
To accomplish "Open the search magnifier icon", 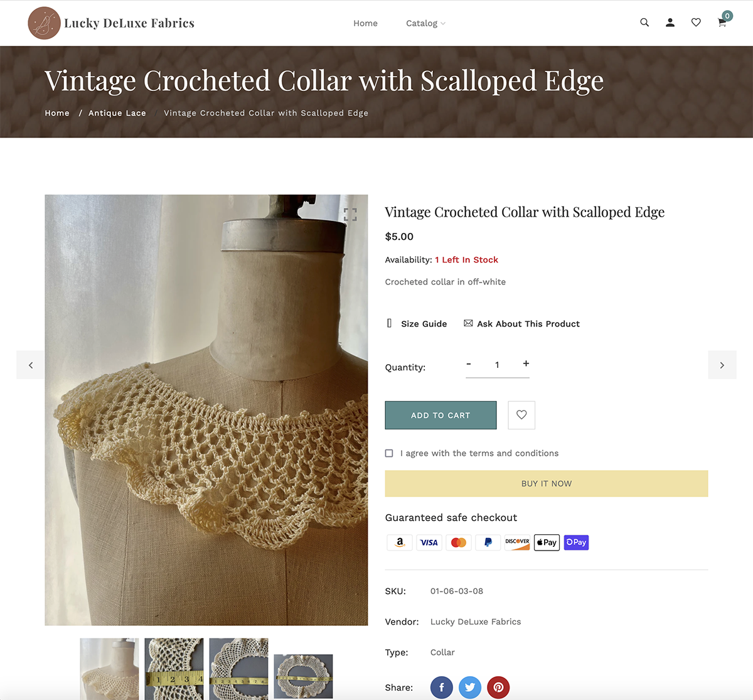I will click(644, 23).
